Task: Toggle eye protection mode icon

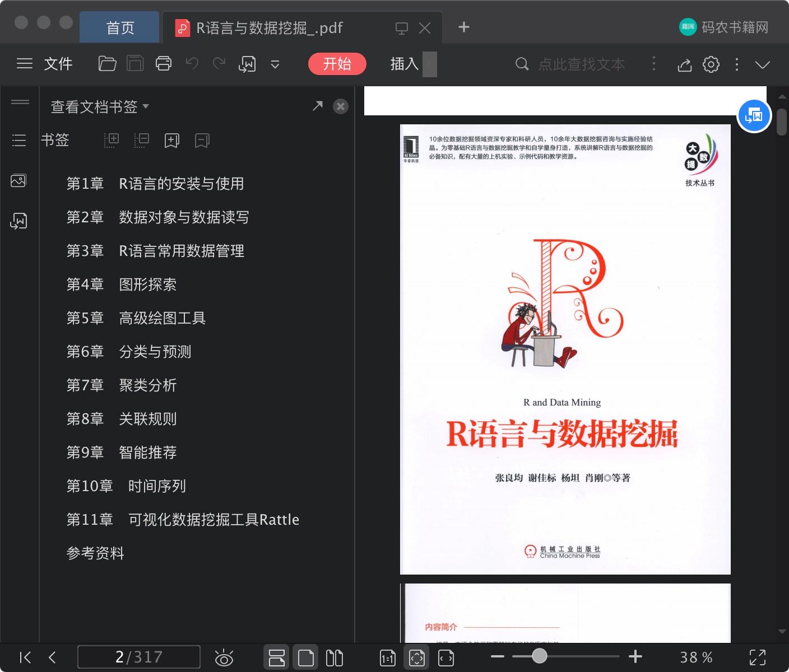Action: [224, 657]
